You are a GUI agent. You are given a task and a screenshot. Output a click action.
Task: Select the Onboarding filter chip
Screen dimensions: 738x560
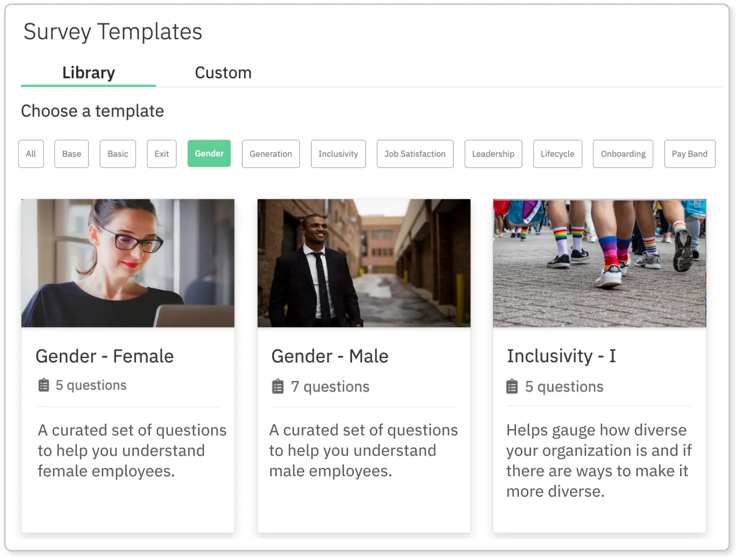[x=623, y=154]
